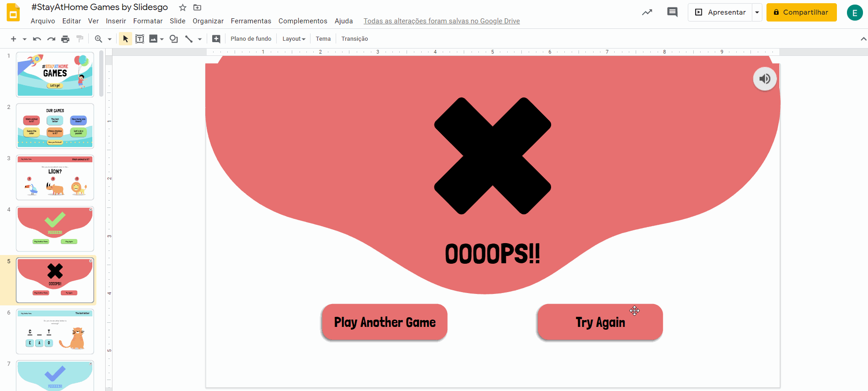This screenshot has width=868, height=391.
Task: Select the OOOOPS!! text on slide
Action: (492, 254)
